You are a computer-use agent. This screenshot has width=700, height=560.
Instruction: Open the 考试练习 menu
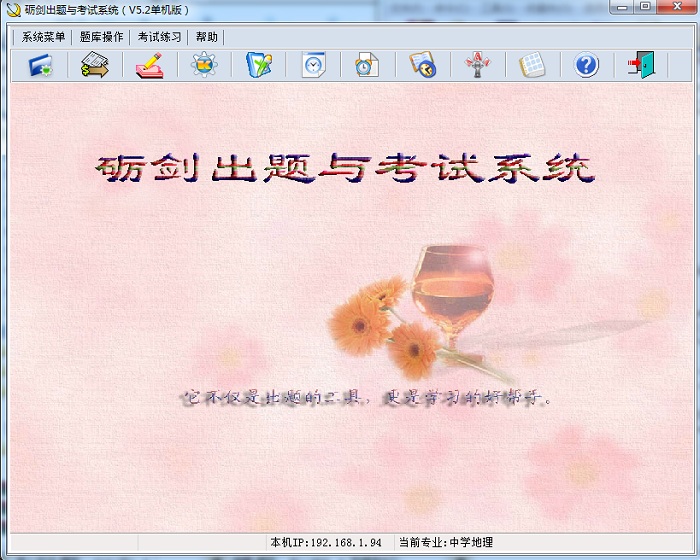click(x=160, y=37)
